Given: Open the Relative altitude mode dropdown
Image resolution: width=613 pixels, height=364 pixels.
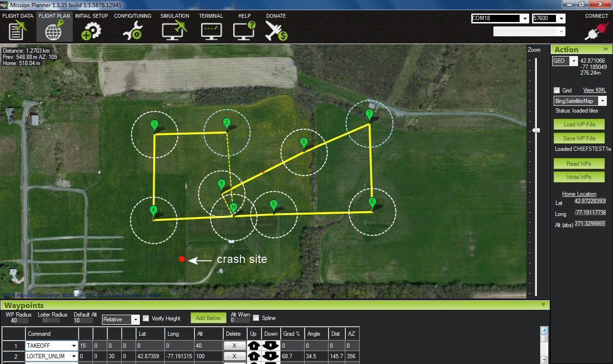Looking at the screenshot, I should (135, 319).
